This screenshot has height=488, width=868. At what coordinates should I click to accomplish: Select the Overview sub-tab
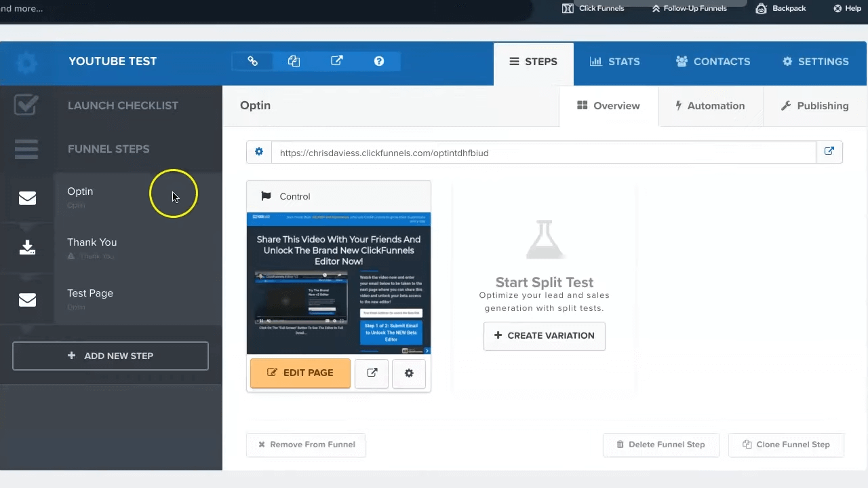[x=608, y=106]
